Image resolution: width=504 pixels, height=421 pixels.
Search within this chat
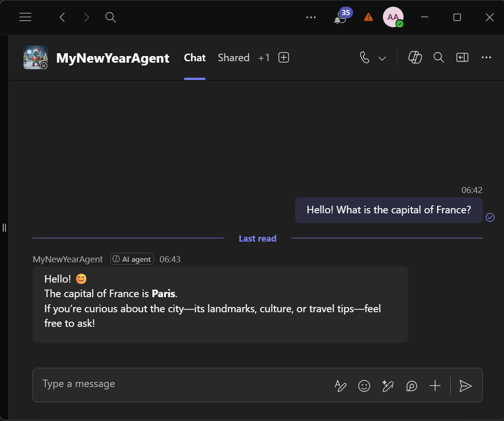point(439,57)
